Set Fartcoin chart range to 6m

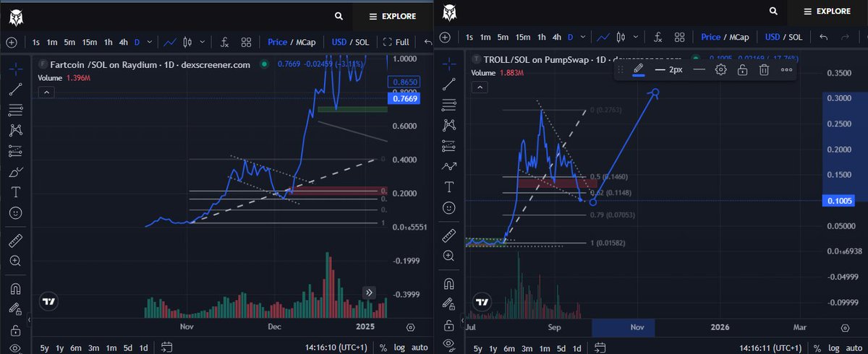click(75, 347)
